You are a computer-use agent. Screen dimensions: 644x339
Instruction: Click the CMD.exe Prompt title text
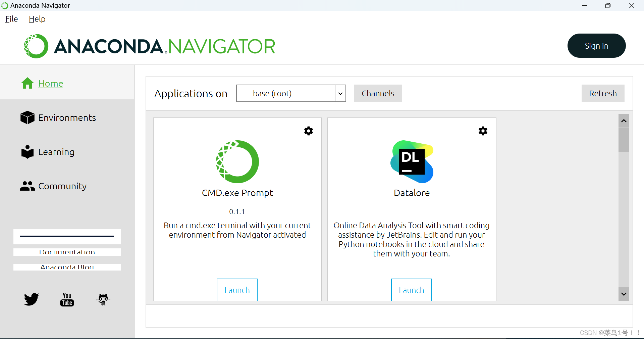[237, 193]
